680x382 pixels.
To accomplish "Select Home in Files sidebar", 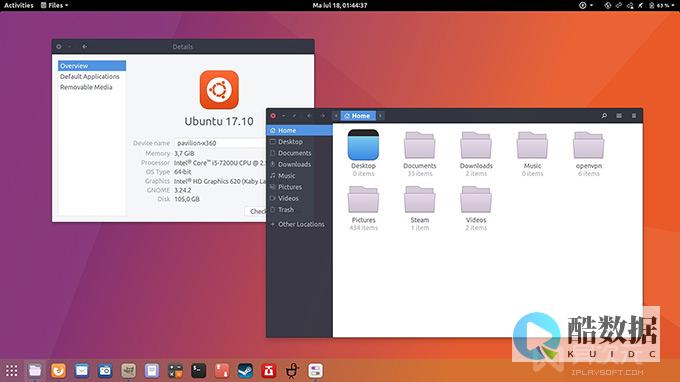I will tap(299, 130).
